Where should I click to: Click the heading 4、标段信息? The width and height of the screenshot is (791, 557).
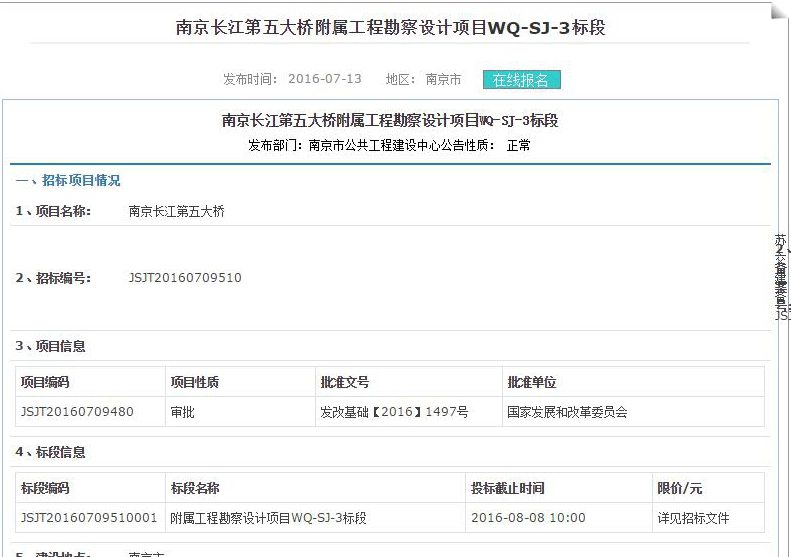click(x=50, y=452)
